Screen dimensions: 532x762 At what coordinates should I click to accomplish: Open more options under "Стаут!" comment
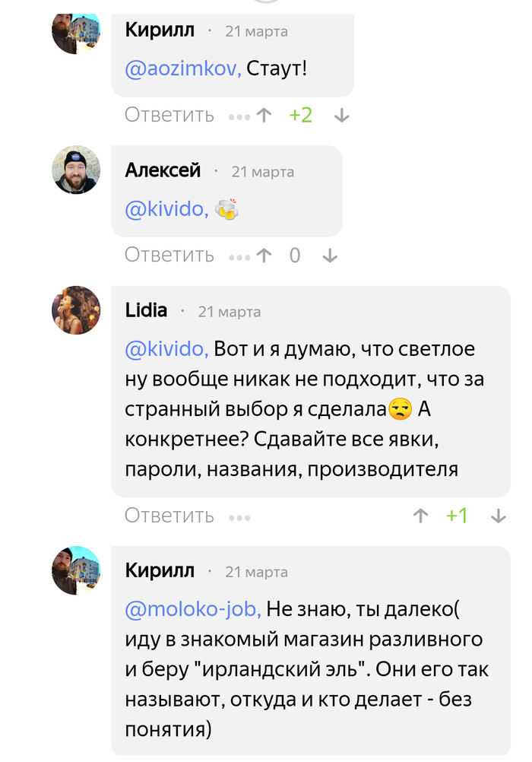click(x=239, y=116)
